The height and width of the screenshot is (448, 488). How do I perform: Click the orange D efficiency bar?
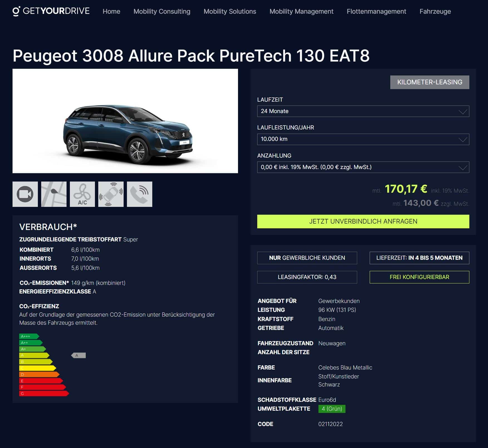(x=39, y=374)
